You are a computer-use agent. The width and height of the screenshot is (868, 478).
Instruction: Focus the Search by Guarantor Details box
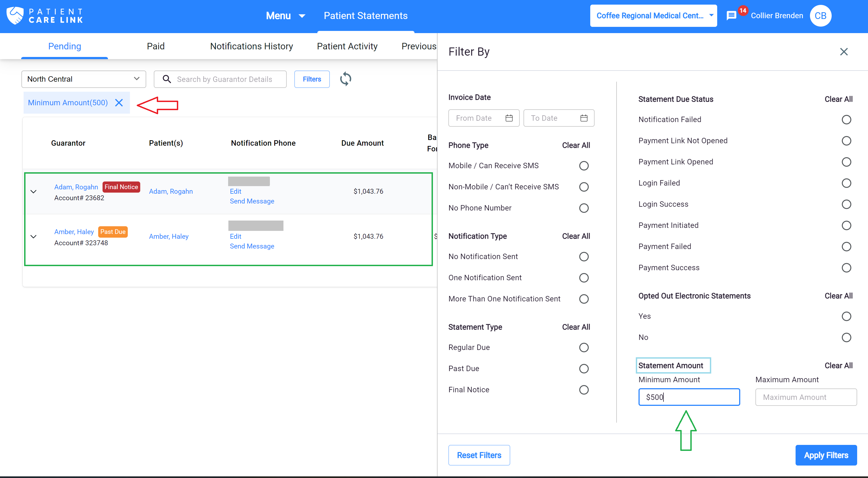220,79
